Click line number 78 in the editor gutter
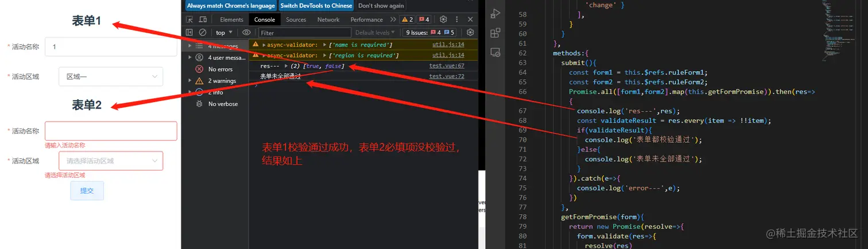This screenshot has height=249, width=868. tap(522, 217)
